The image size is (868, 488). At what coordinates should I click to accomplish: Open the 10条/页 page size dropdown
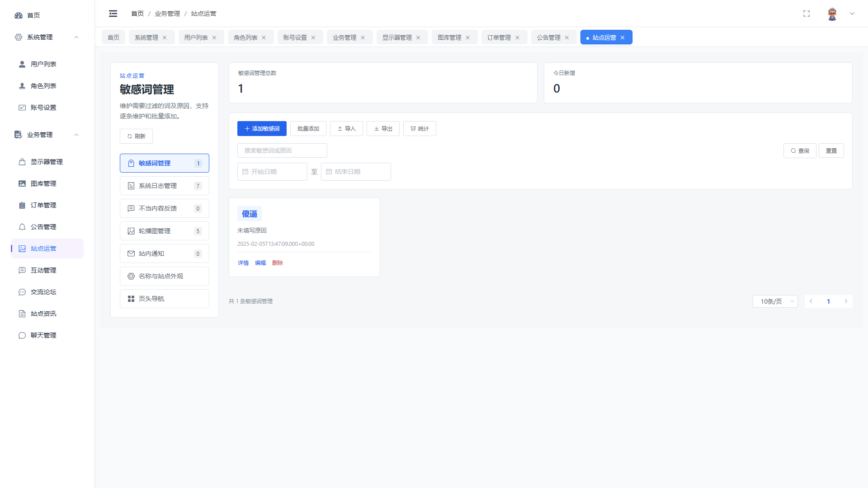tap(775, 301)
